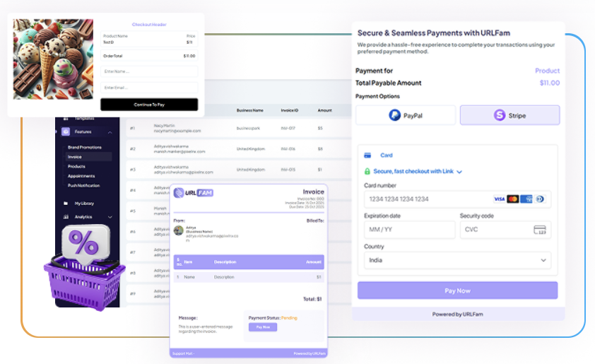Image resolution: width=595 pixels, height=364 pixels.
Task: Select PayPal as the payment option
Action: pos(406,115)
